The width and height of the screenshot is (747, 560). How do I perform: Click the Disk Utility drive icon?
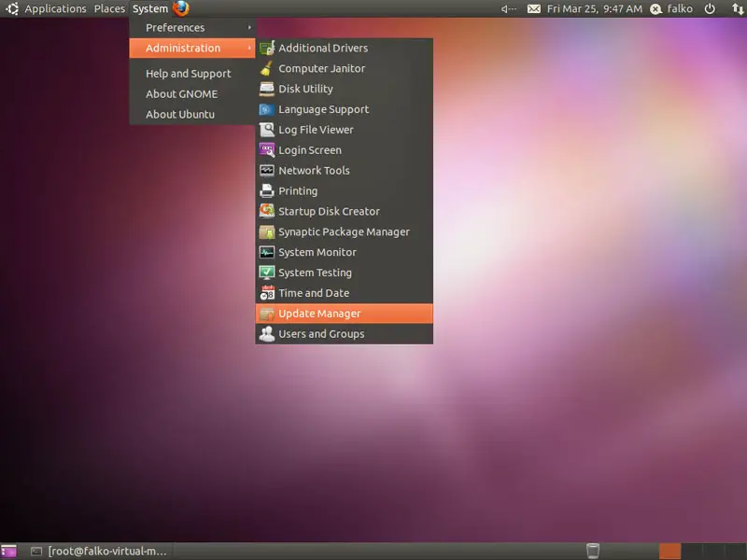267,89
